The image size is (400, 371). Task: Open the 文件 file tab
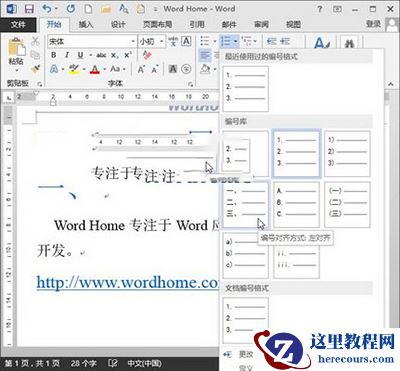coord(18,24)
